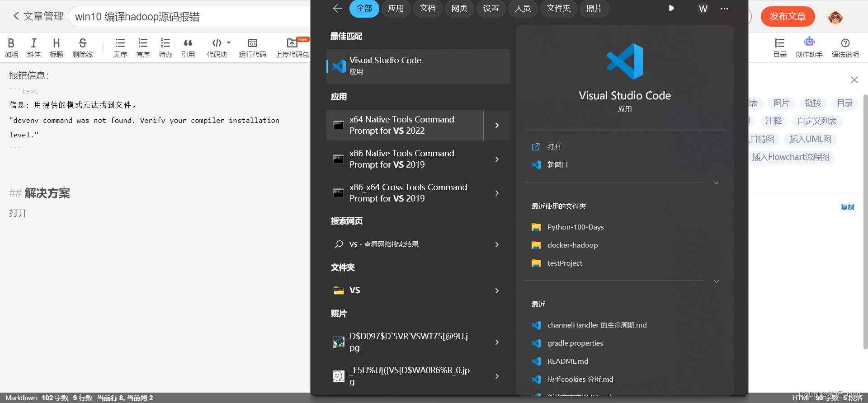Select x64 Native Tools Command Prompt VS 2022
This screenshot has width=868, height=403.
(405, 125)
